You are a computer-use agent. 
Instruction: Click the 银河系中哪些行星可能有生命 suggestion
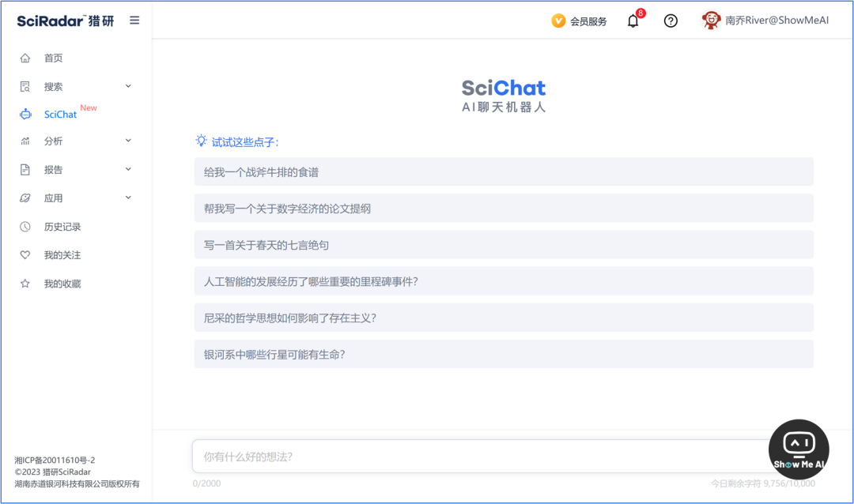[x=503, y=354]
